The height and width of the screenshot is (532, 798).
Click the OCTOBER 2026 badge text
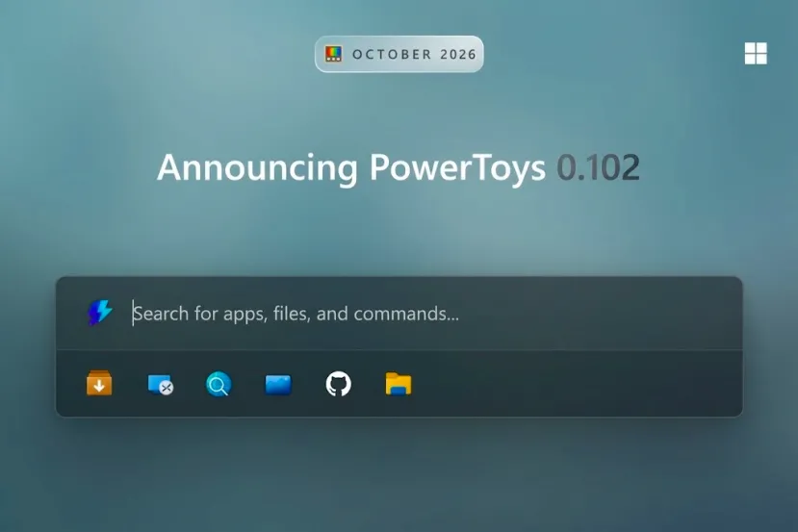414,55
